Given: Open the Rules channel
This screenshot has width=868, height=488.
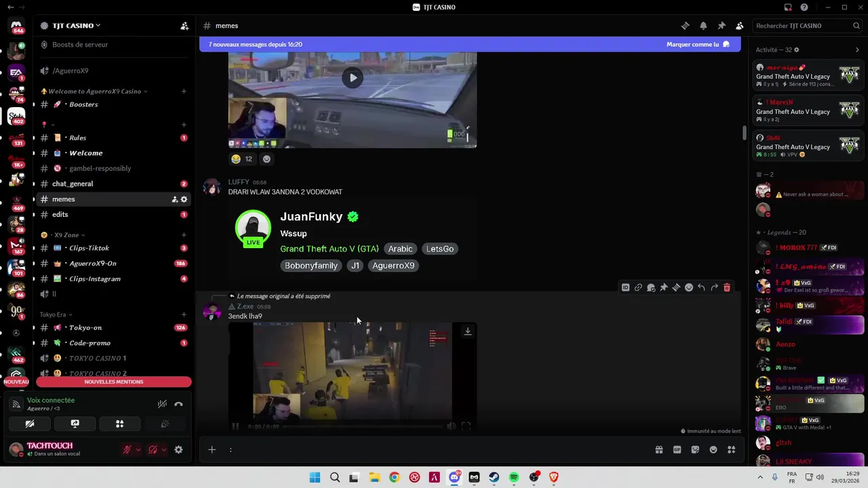Looking at the screenshot, I should coord(113,138).
